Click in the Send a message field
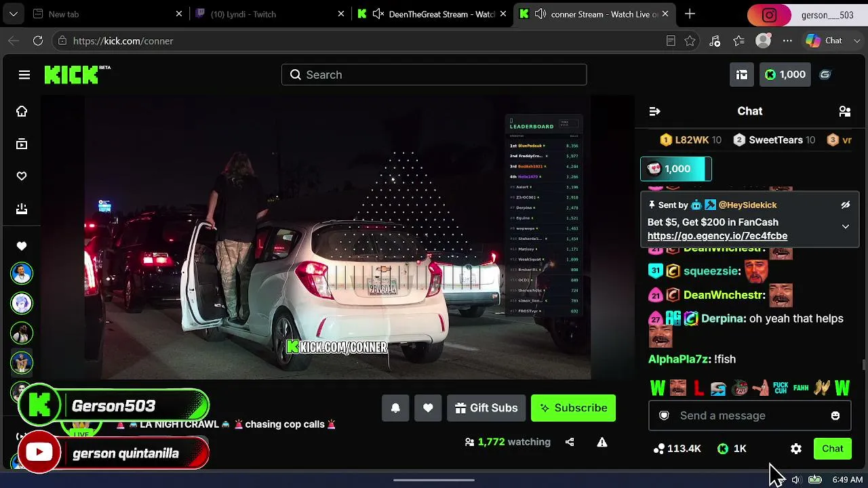 tap(749, 415)
